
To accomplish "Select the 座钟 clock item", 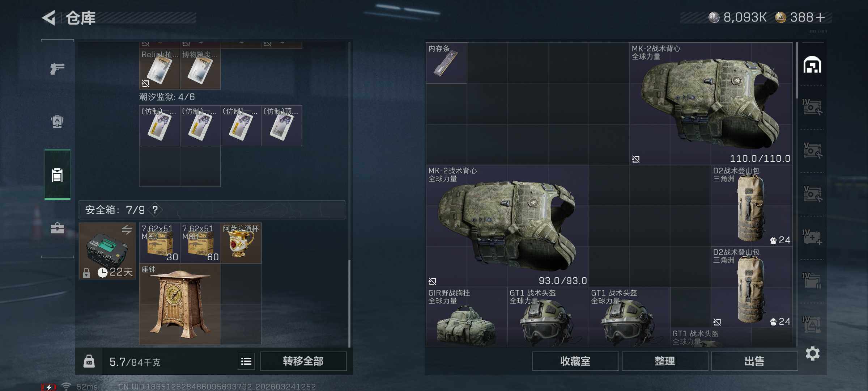I will click(x=180, y=304).
